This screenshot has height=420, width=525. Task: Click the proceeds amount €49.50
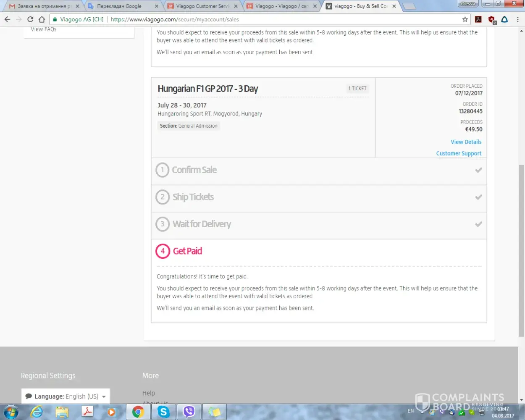click(474, 129)
